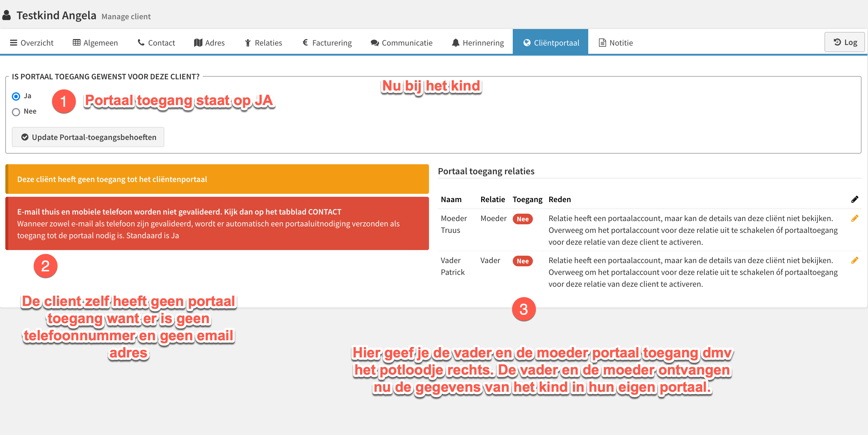The image size is (868, 435).
Task: Open the Notitie tab
Action: [x=616, y=42]
